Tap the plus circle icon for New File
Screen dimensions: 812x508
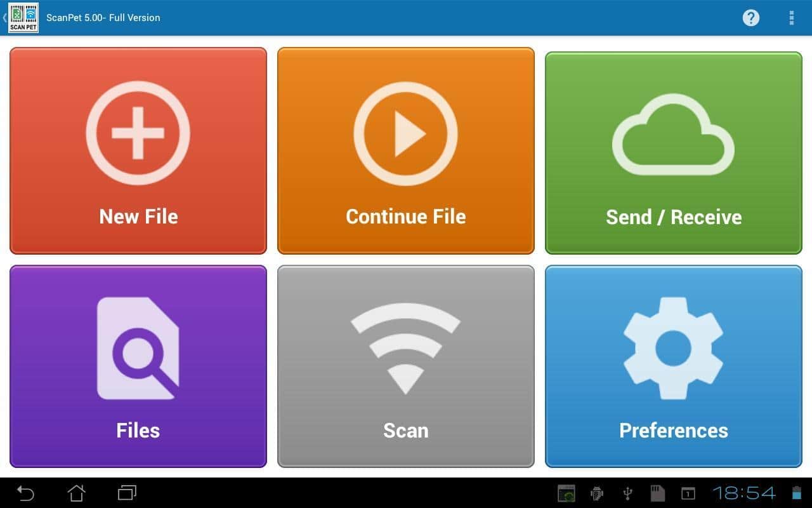(138, 133)
